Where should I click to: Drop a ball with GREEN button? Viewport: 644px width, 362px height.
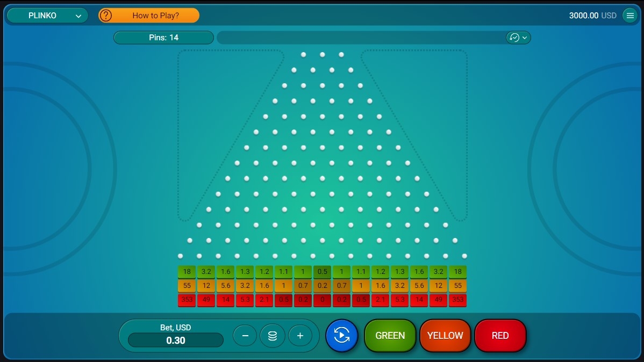(x=390, y=336)
